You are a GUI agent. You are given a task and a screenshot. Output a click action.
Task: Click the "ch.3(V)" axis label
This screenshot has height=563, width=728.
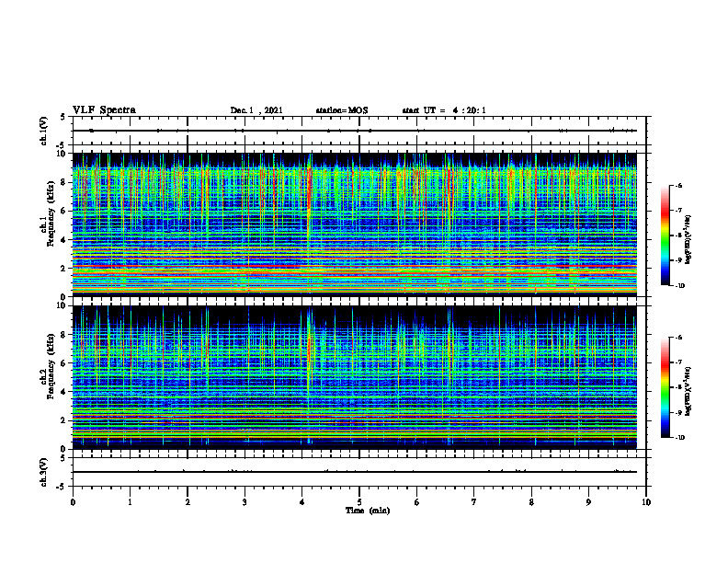44,472
